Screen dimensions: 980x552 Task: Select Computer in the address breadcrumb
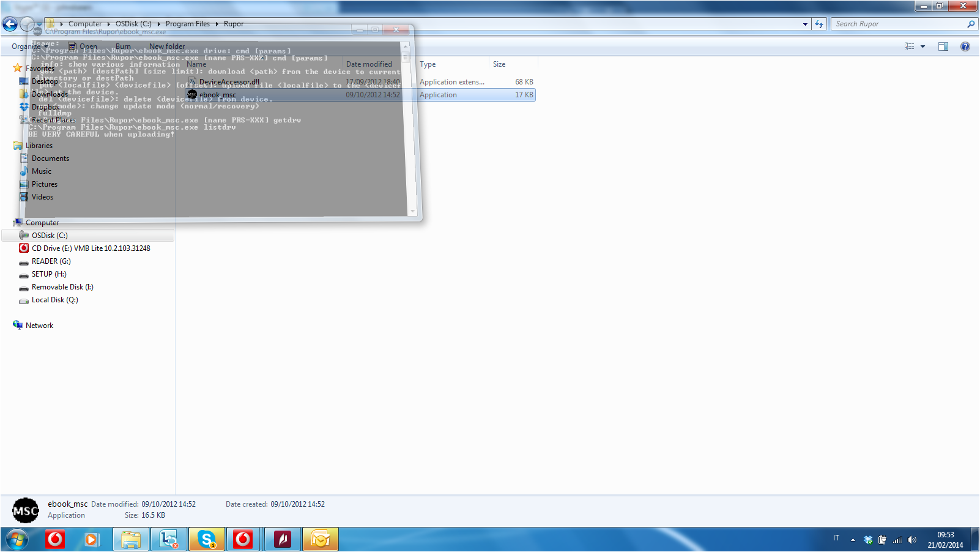[x=85, y=24]
